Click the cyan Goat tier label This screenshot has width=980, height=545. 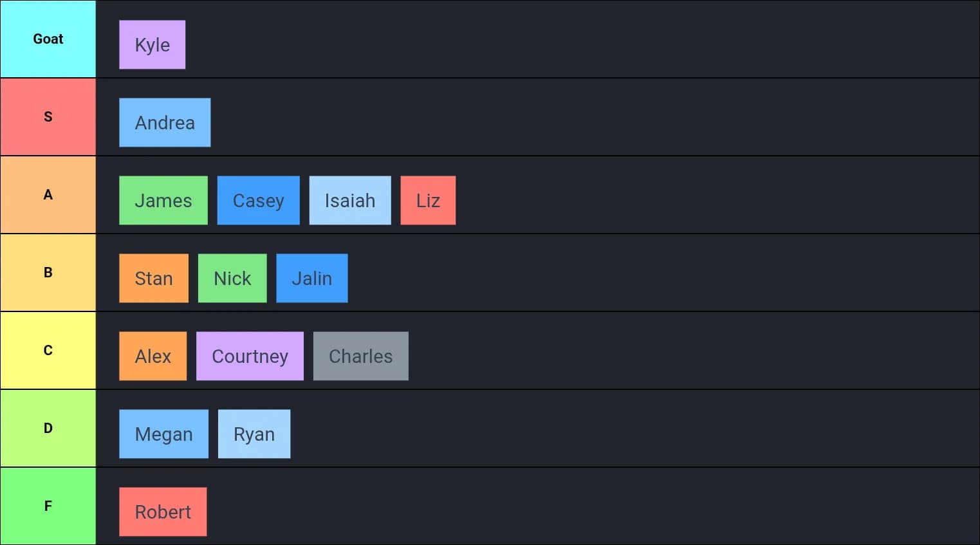(x=48, y=39)
